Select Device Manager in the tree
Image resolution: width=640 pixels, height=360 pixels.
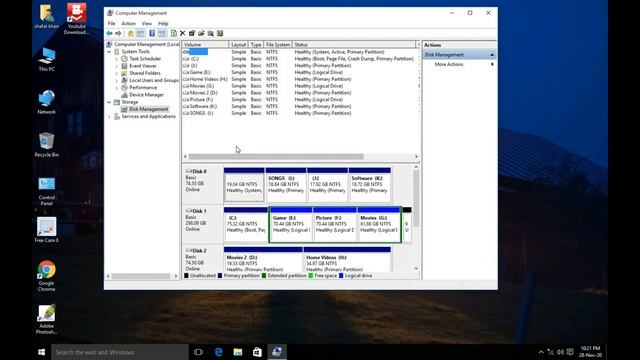(x=142, y=95)
